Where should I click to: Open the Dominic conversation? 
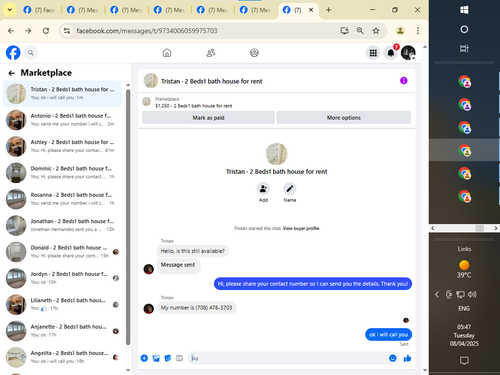(x=63, y=173)
